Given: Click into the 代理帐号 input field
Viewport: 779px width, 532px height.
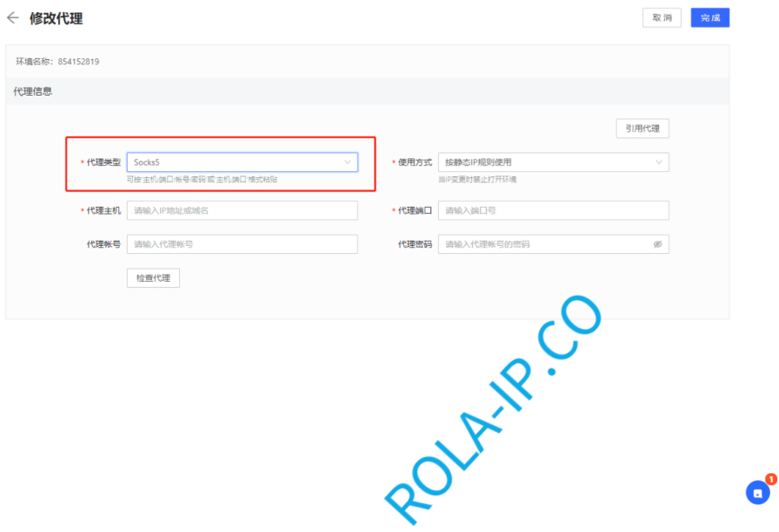Looking at the screenshot, I should (242, 244).
